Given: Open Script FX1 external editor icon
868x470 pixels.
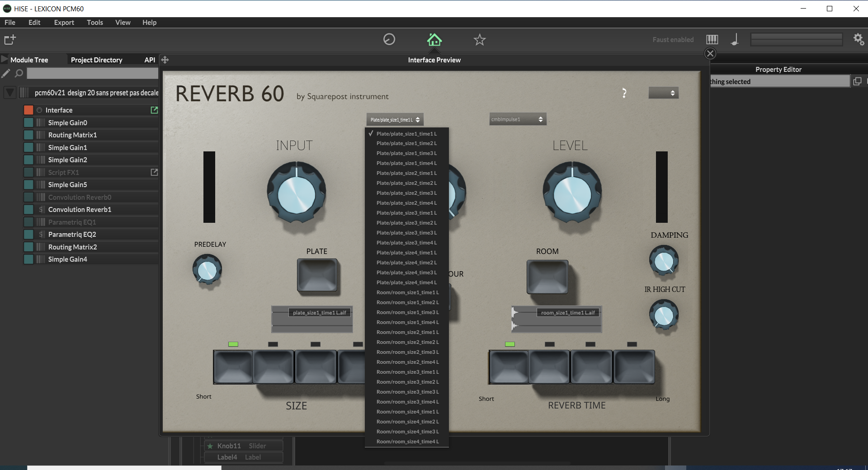Looking at the screenshot, I should (154, 172).
